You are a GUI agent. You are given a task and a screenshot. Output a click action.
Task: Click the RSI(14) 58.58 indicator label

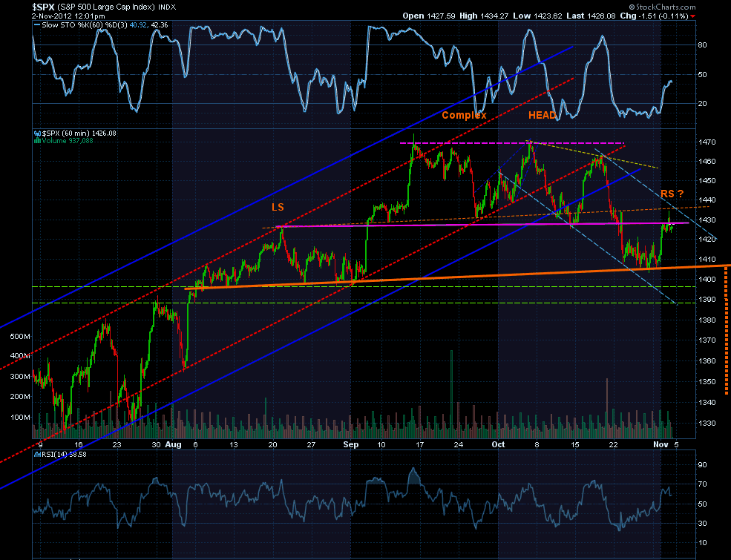64,454
